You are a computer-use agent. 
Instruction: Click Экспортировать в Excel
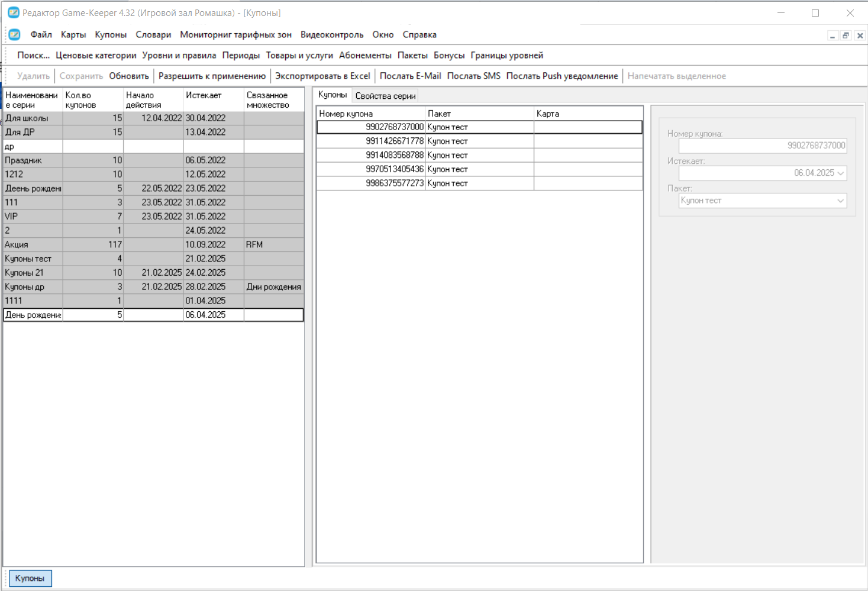322,76
